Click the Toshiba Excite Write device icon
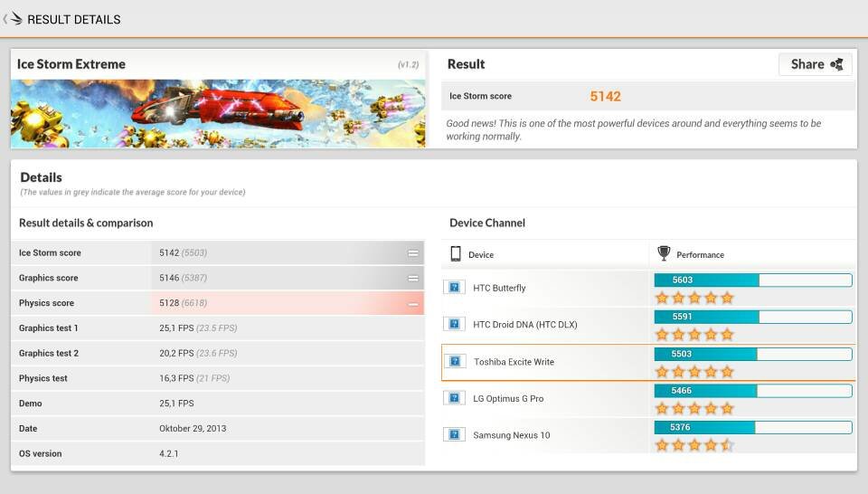This screenshot has height=494, width=868. point(455,361)
